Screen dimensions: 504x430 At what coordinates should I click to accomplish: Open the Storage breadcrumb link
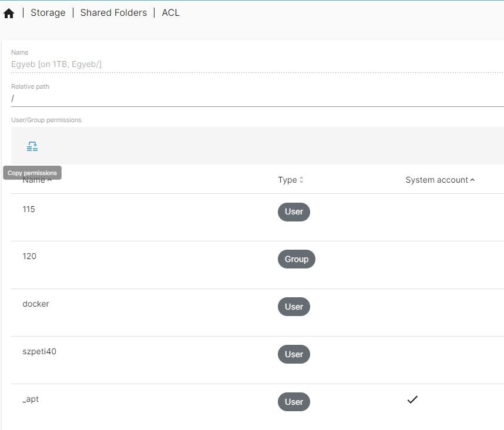point(48,12)
